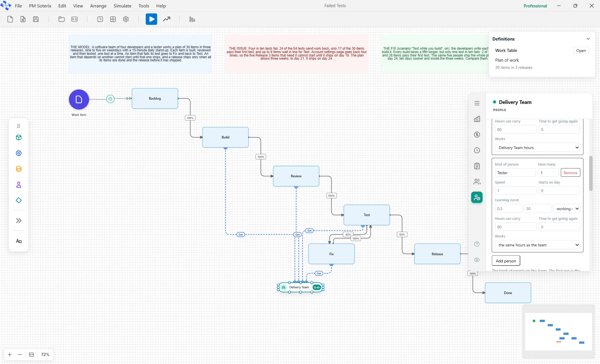Image resolution: width=600 pixels, height=364 pixels.
Task: Open the 'the same hours as the team' dropdown
Action: point(537,245)
